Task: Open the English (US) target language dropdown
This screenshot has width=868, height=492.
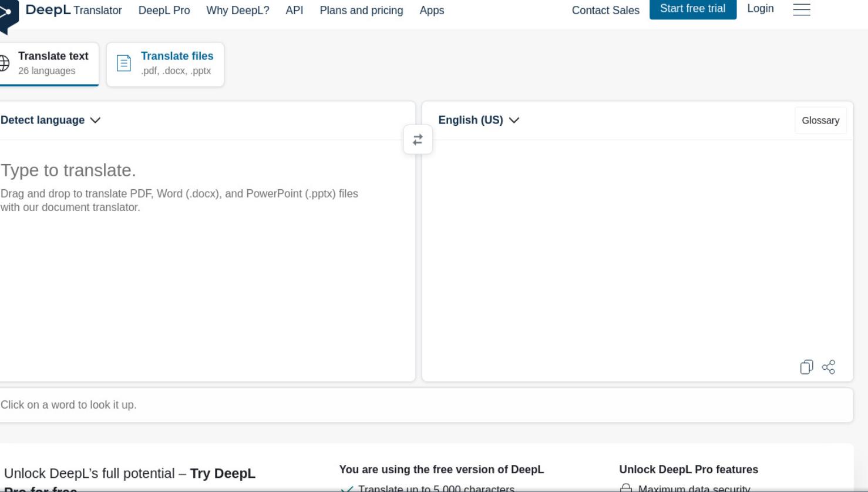Action: coord(479,120)
